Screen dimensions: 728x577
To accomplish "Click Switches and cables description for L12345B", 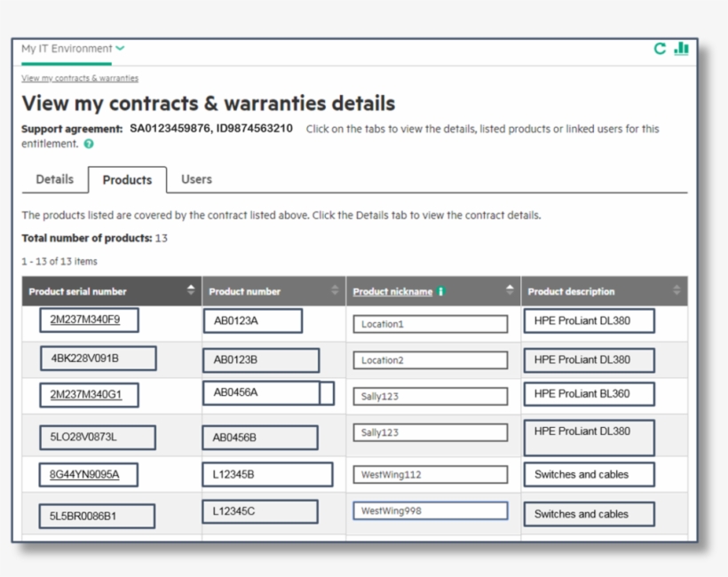I will click(590, 474).
